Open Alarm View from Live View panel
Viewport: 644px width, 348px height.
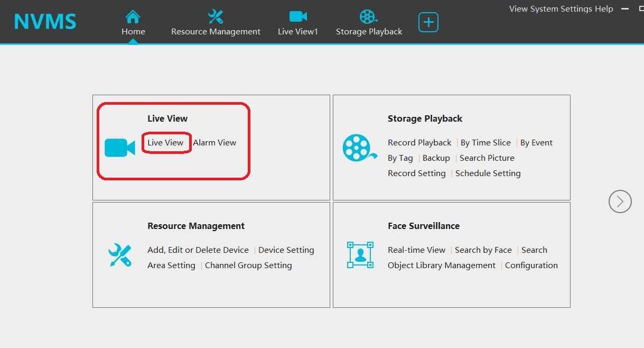click(x=214, y=142)
